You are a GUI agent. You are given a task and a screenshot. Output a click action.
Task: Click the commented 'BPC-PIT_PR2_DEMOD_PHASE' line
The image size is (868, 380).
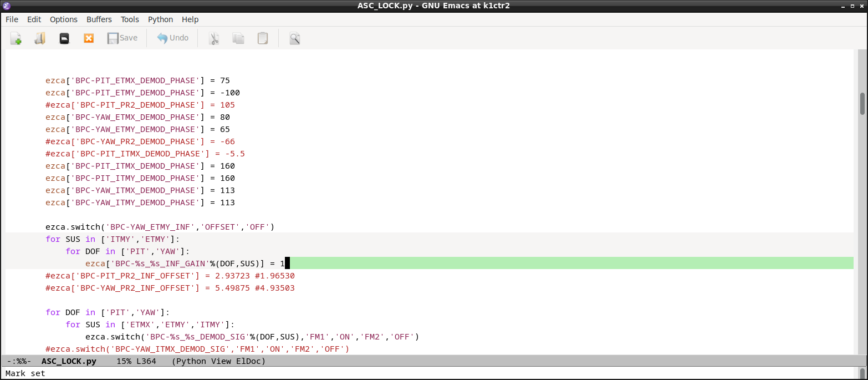[x=140, y=105]
